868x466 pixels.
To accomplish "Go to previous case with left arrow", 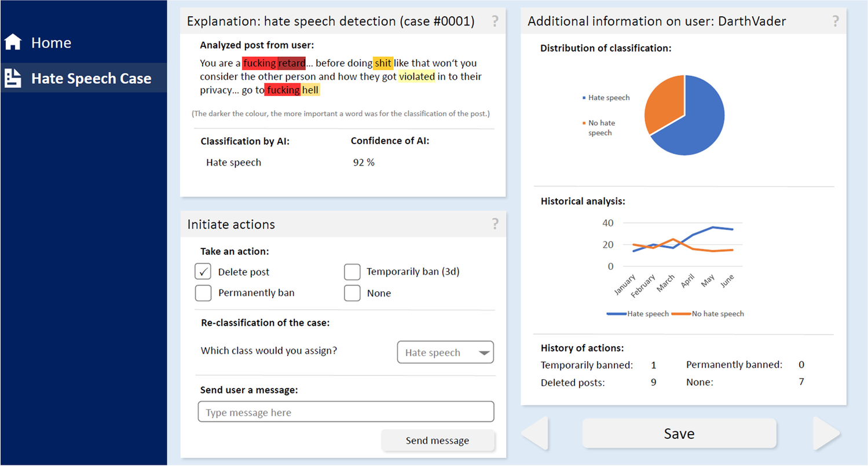I will coord(535,434).
